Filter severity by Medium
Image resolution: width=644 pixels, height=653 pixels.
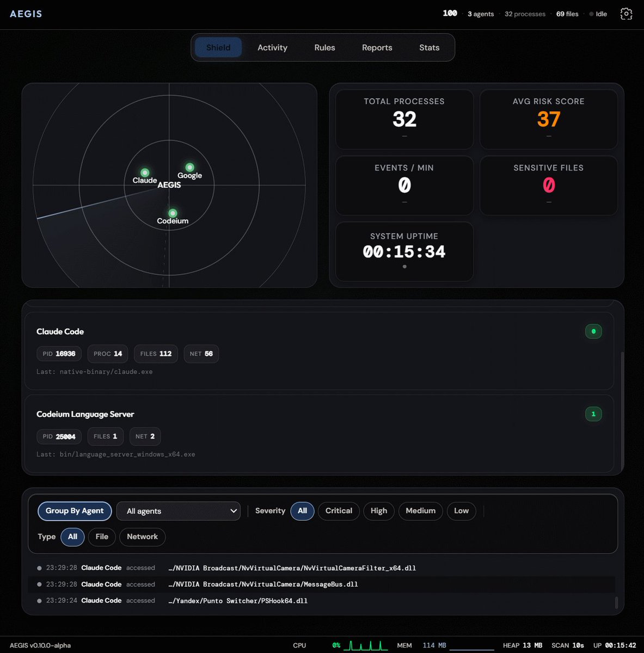coord(420,511)
